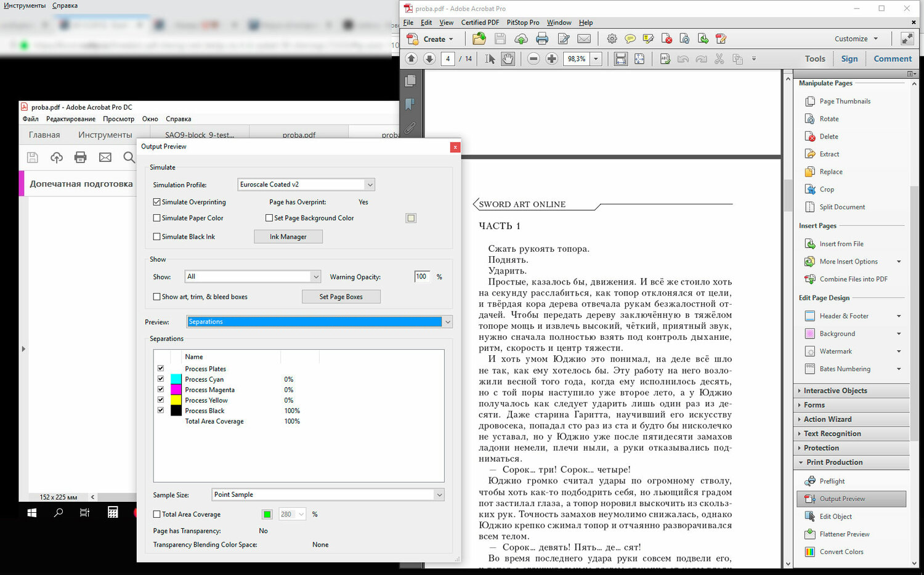Add a sticky note comment with the yellow bubble icon
The height and width of the screenshot is (575, 924).
pyautogui.click(x=630, y=39)
